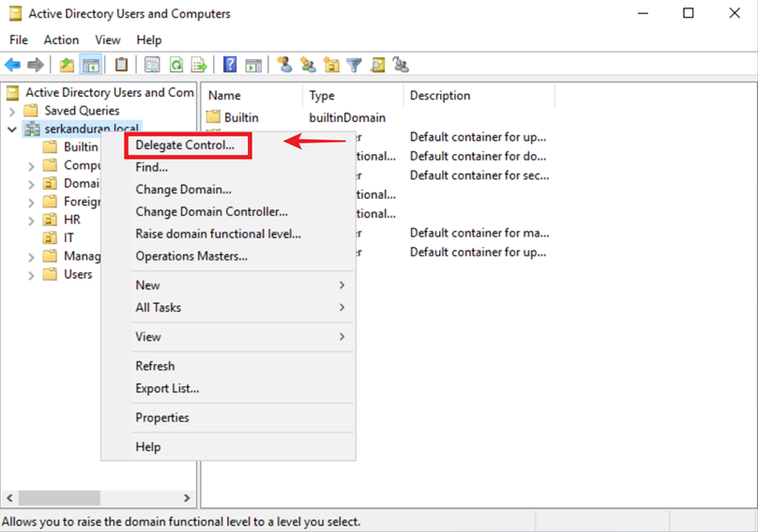Click the HR organizational unit icon in tree
The width and height of the screenshot is (758, 532).
pos(50,220)
